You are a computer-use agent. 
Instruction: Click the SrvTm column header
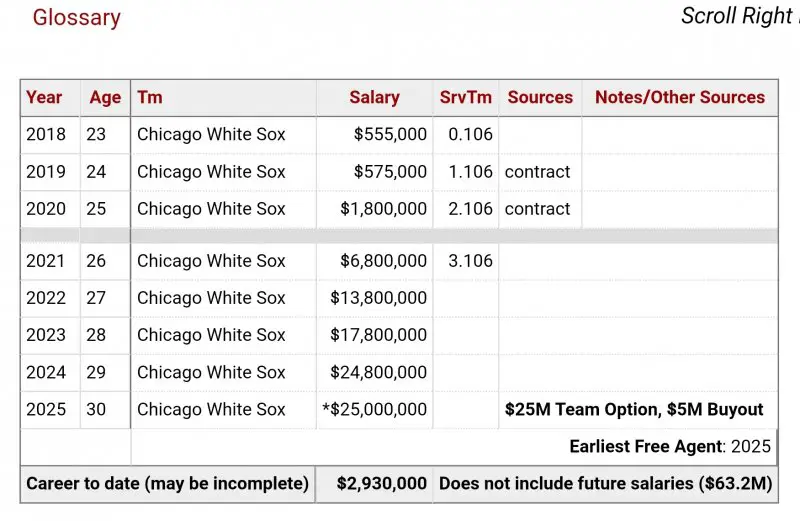(x=466, y=97)
